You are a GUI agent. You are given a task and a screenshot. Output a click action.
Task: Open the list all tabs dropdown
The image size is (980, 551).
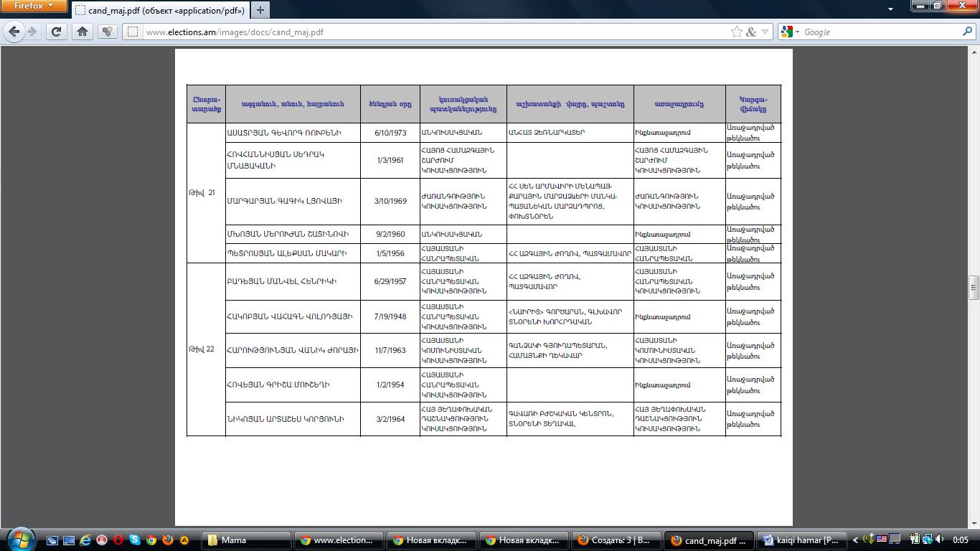point(890,9)
